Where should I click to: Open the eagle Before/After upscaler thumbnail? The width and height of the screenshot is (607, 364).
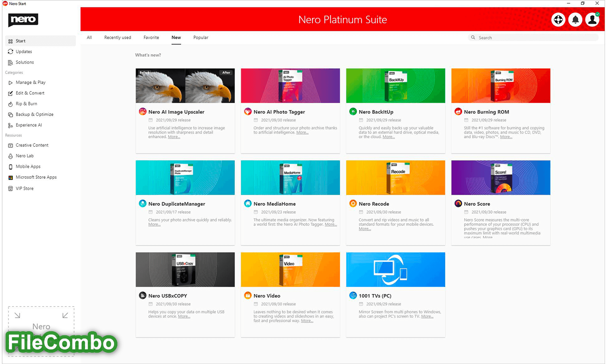185,85
